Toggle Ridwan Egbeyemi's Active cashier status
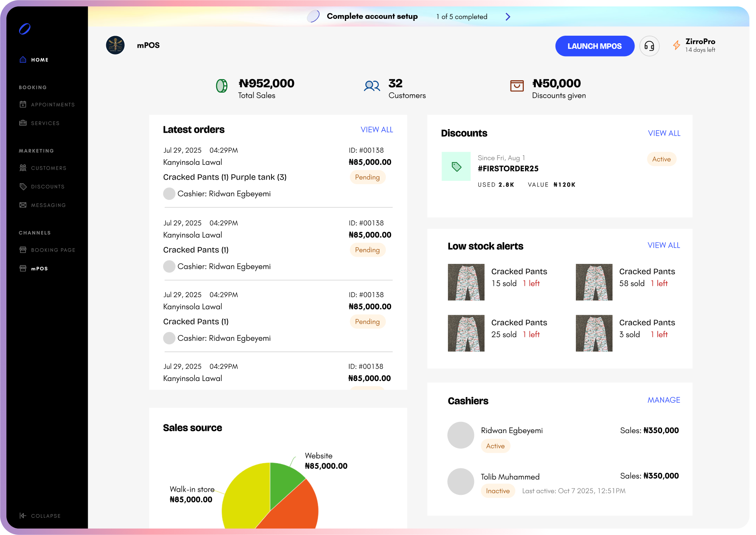Image resolution: width=756 pixels, height=535 pixels. (x=495, y=446)
